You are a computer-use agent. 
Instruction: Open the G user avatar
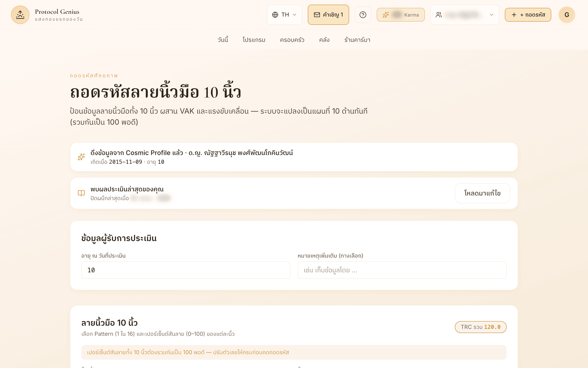pos(567,14)
